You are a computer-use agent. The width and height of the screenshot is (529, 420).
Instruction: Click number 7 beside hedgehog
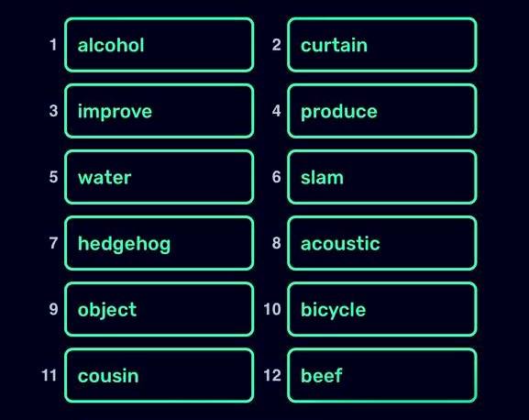(53, 243)
